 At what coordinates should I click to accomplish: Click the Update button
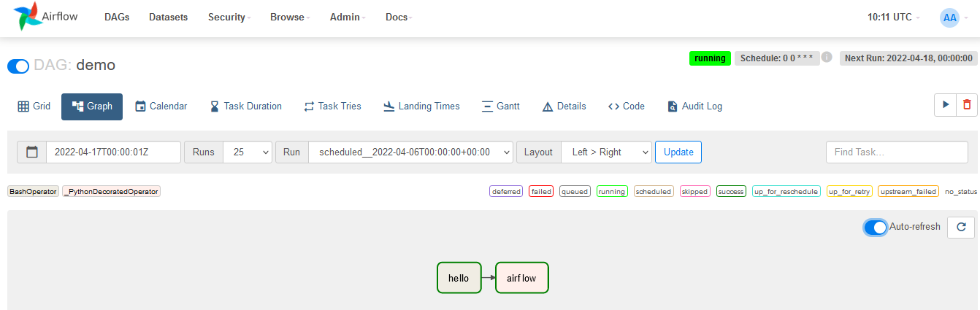coord(678,152)
